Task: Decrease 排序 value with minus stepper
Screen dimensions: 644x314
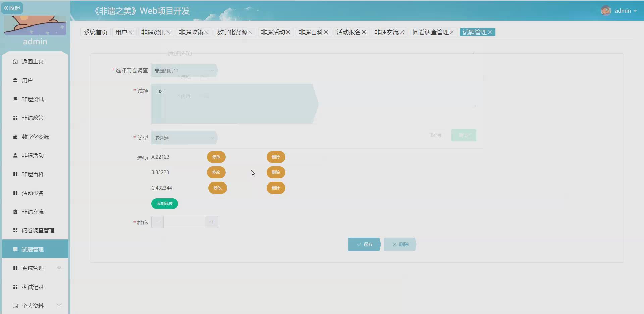Action: click(157, 222)
